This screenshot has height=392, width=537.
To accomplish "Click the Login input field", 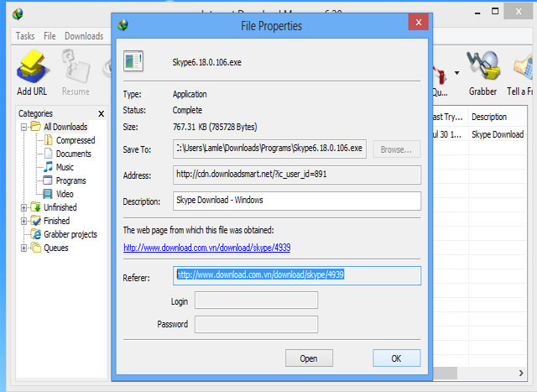I will pyautogui.click(x=256, y=301).
